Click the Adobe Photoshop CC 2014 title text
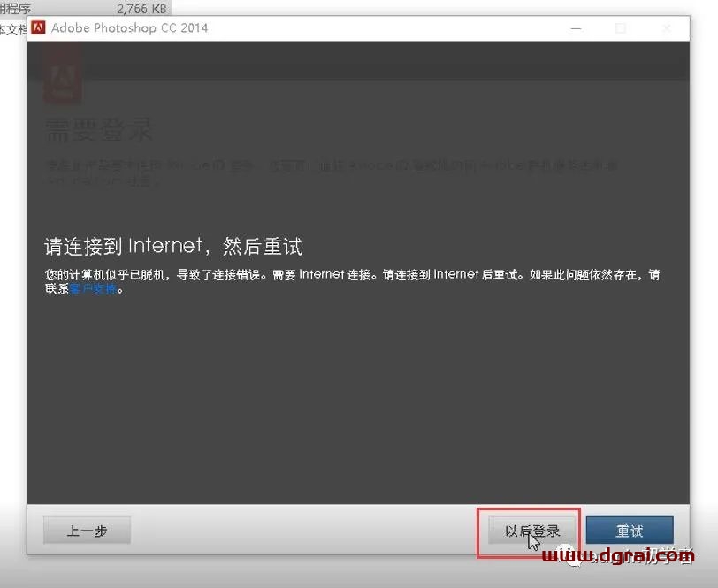 130,28
